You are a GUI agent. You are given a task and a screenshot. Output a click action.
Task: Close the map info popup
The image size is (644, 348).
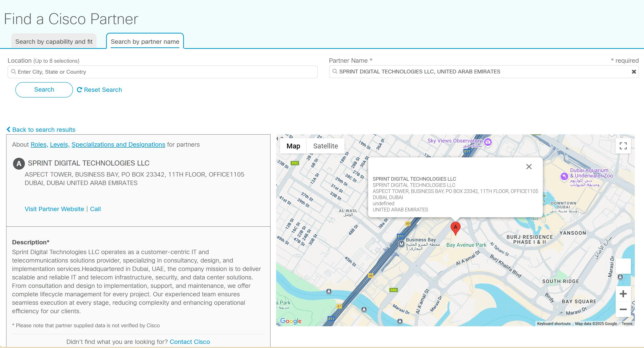click(x=529, y=167)
